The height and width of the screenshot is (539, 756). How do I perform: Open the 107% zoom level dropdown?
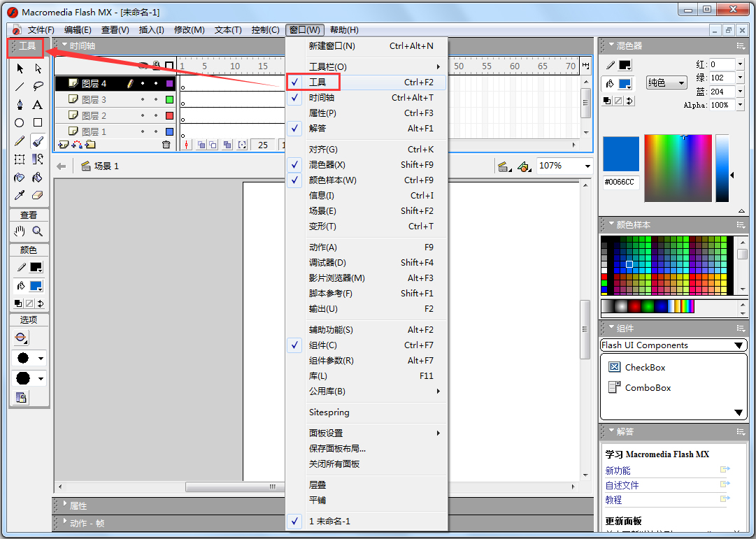[587, 166]
